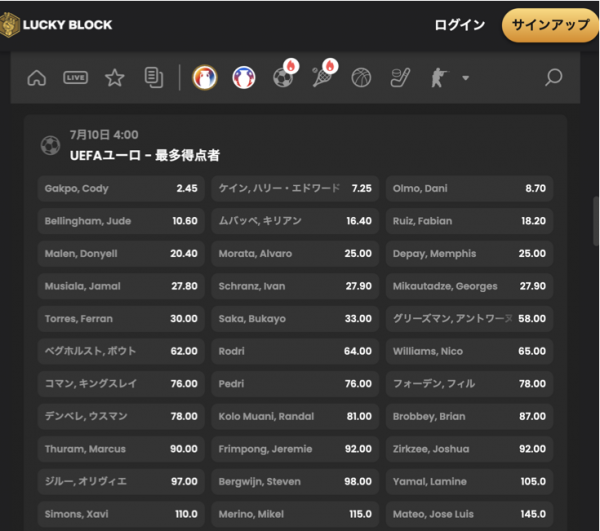
Task: Choose Brobbey, Brian at 87.00
Action: pos(470,416)
